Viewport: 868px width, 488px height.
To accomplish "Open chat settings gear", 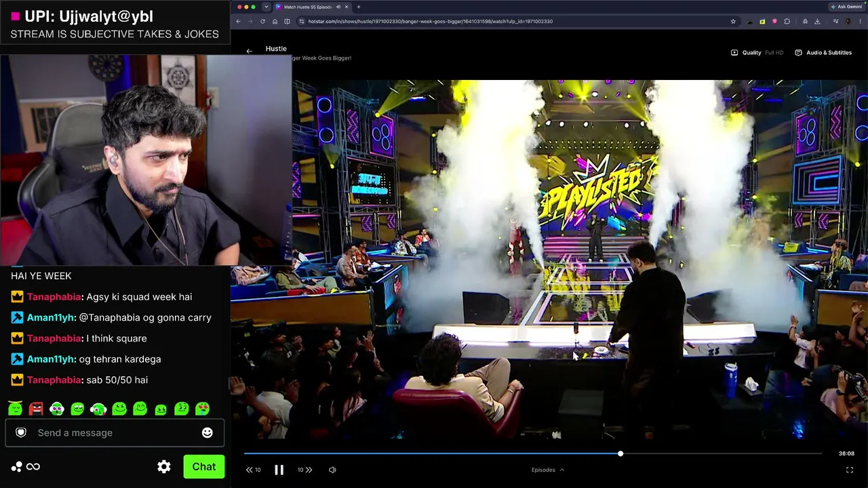I will (164, 466).
